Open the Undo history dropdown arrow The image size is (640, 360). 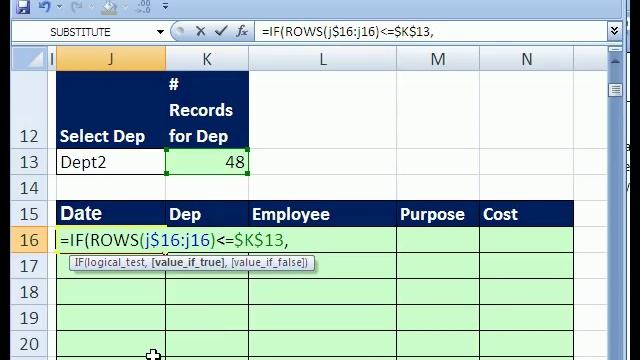(60, 7)
